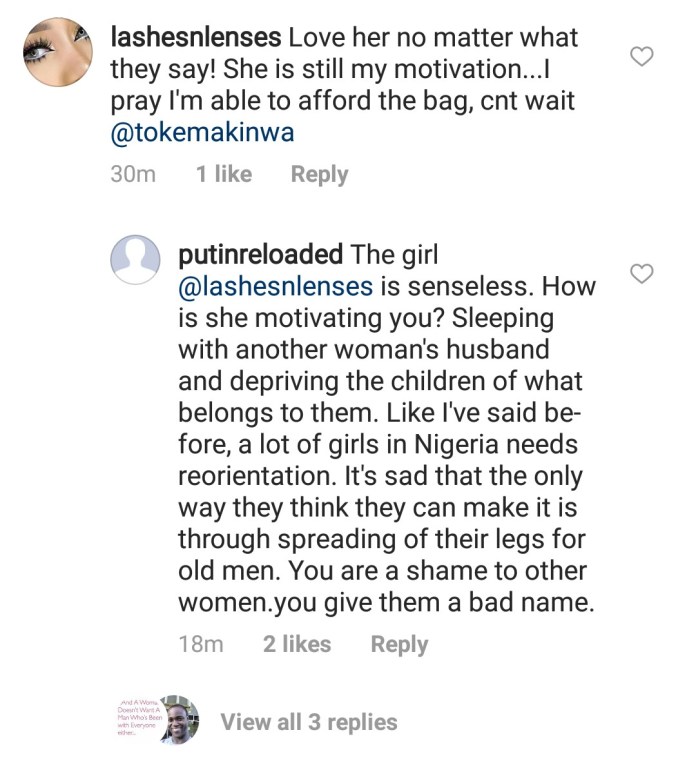Open the @lashesnlenses mention in the reply

point(275,286)
